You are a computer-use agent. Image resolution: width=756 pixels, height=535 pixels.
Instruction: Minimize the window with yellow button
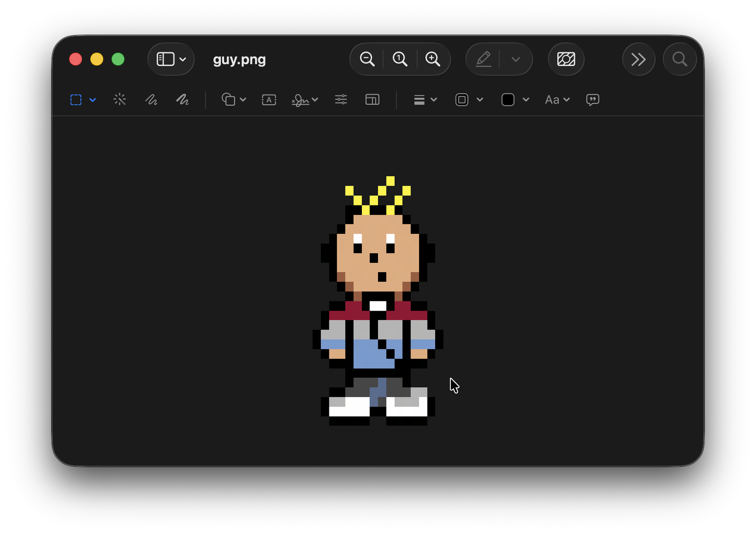(x=97, y=59)
